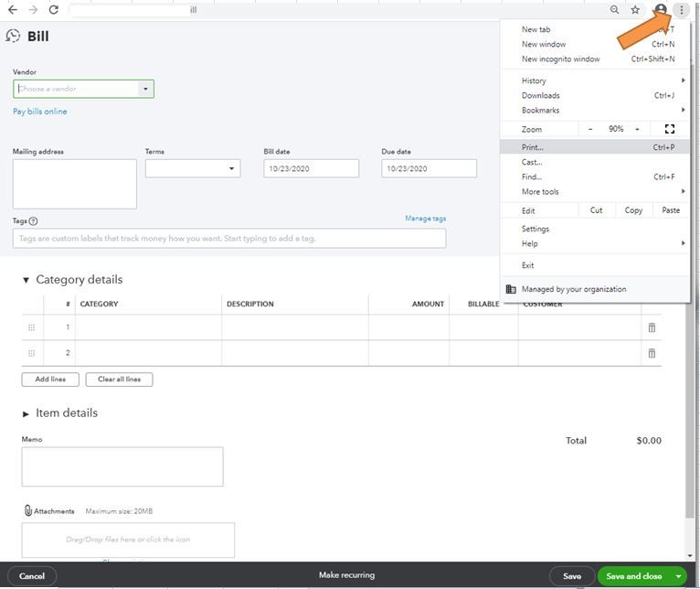
Task: Open the Chrome profile avatar icon
Action: pos(661,9)
